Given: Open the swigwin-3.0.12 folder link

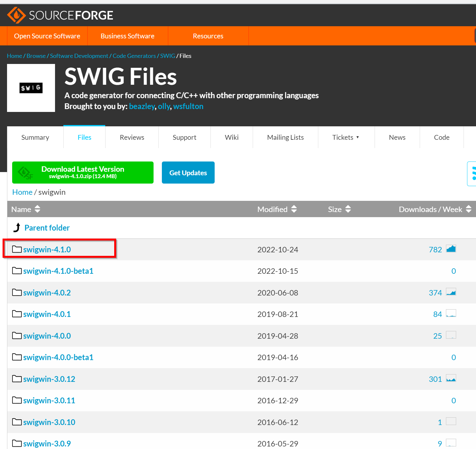Looking at the screenshot, I should coord(49,379).
